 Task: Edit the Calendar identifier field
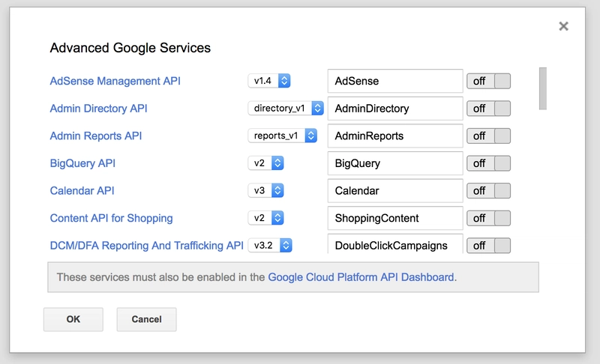[x=395, y=190]
